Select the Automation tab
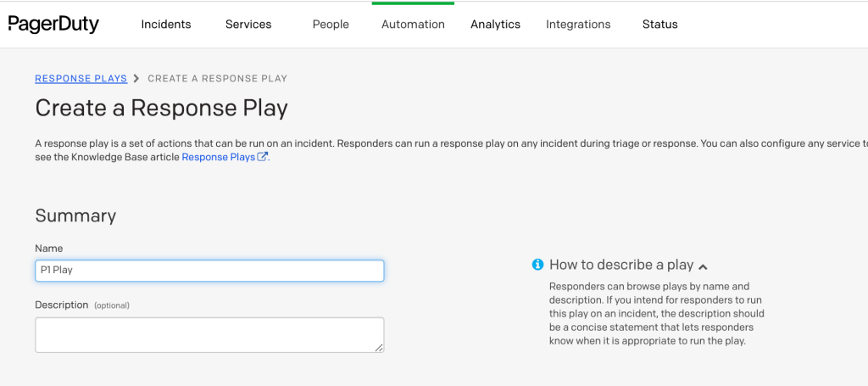Screen dimensions: 868x386 (413, 25)
